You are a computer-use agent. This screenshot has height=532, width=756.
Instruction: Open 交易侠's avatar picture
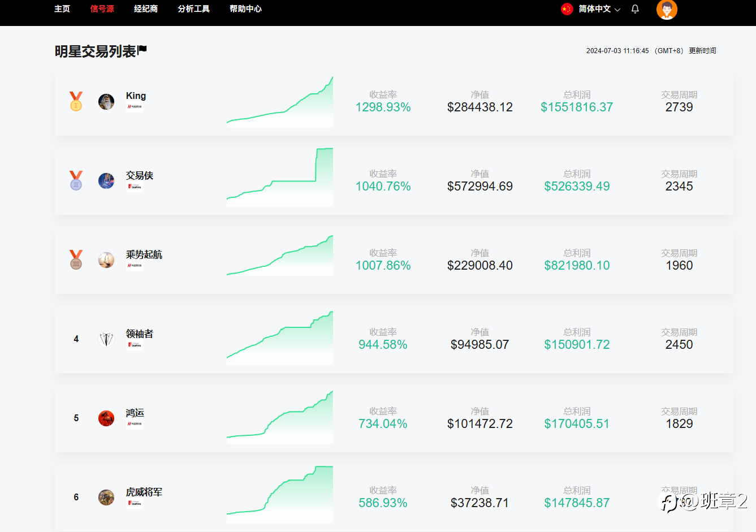click(x=106, y=181)
